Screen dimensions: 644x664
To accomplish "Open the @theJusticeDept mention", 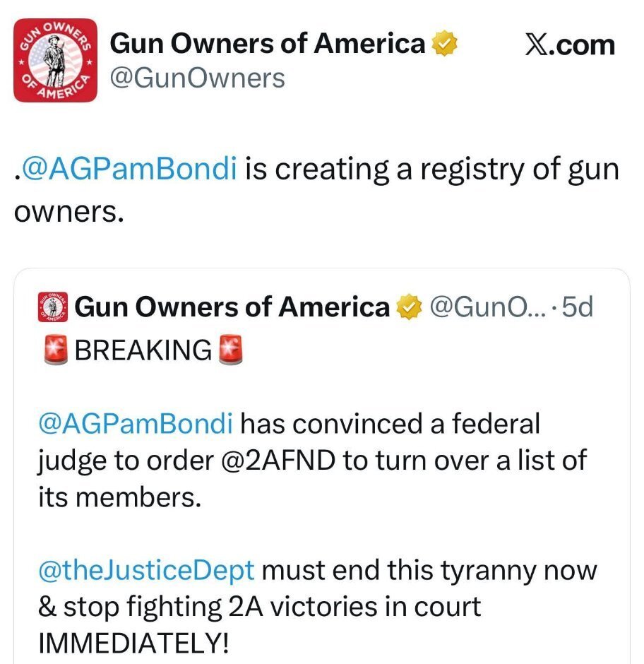I will pos(146,570).
